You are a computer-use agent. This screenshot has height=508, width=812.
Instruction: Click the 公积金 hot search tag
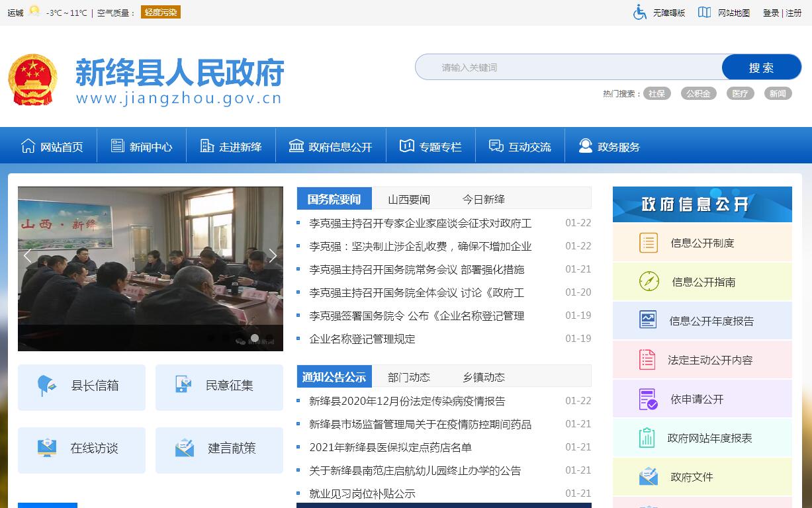(698, 94)
